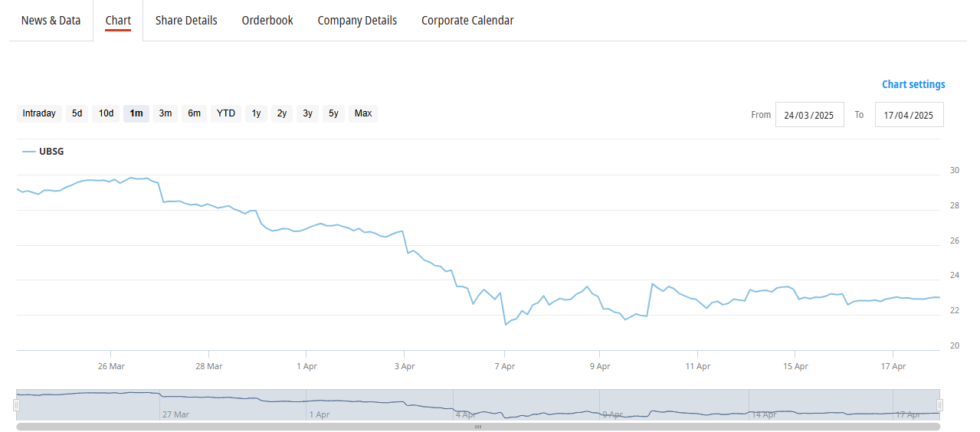Switch chart to 3m range
The width and height of the screenshot is (980, 432).
pos(166,114)
